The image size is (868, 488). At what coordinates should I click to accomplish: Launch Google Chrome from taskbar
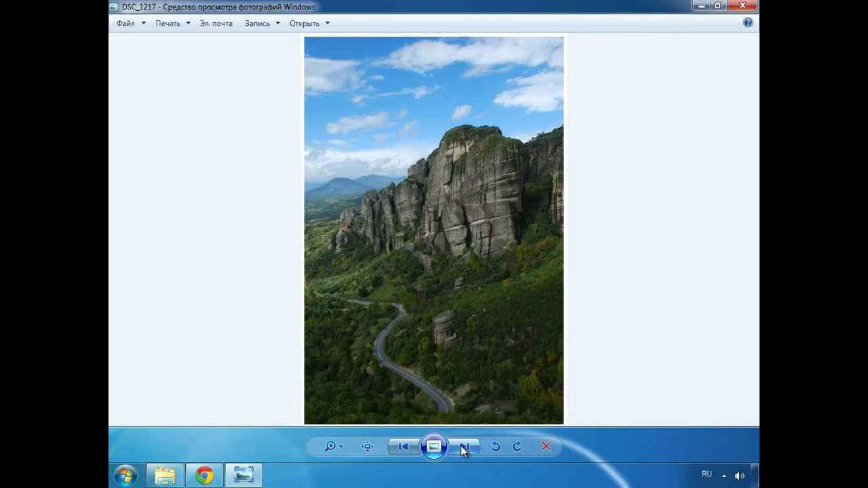coord(204,476)
